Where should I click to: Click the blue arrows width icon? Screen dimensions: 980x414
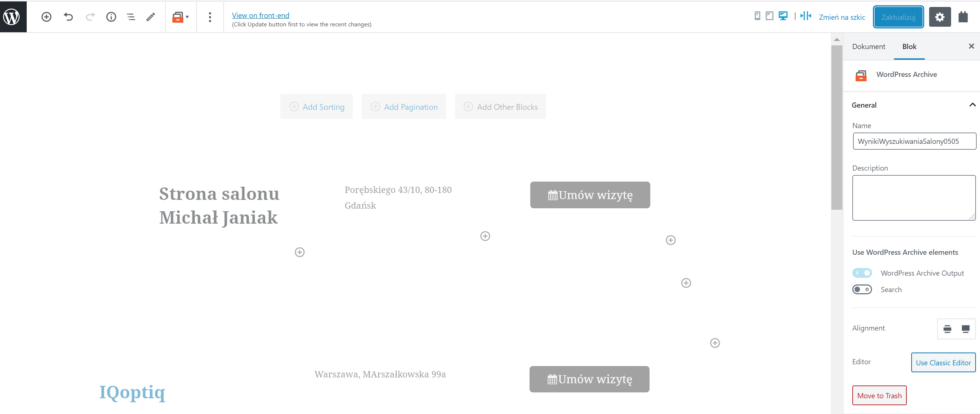pyautogui.click(x=806, y=16)
